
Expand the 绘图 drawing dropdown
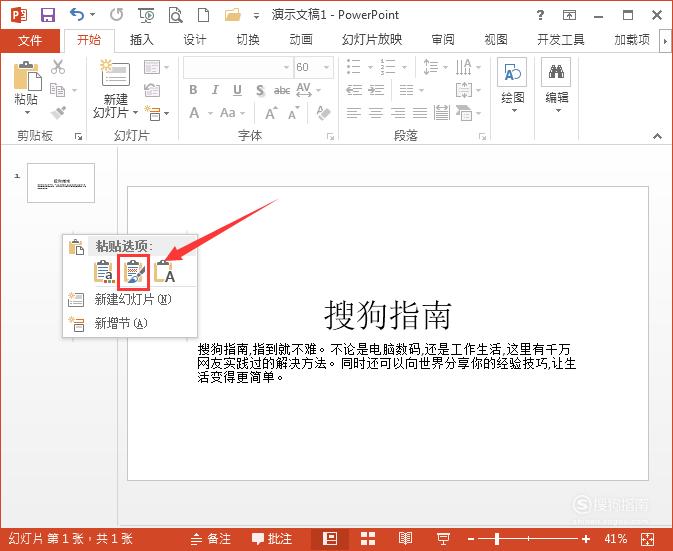click(513, 111)
